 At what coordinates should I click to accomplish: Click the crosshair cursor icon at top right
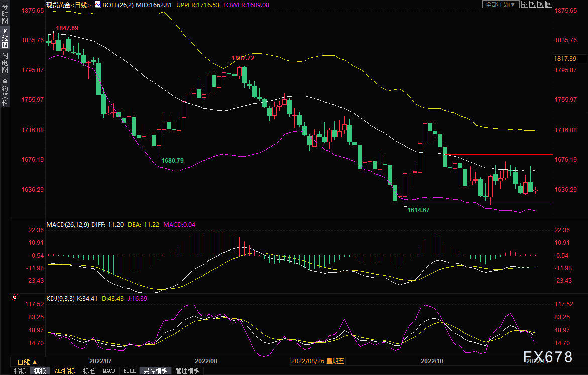[x=525, y=4]
